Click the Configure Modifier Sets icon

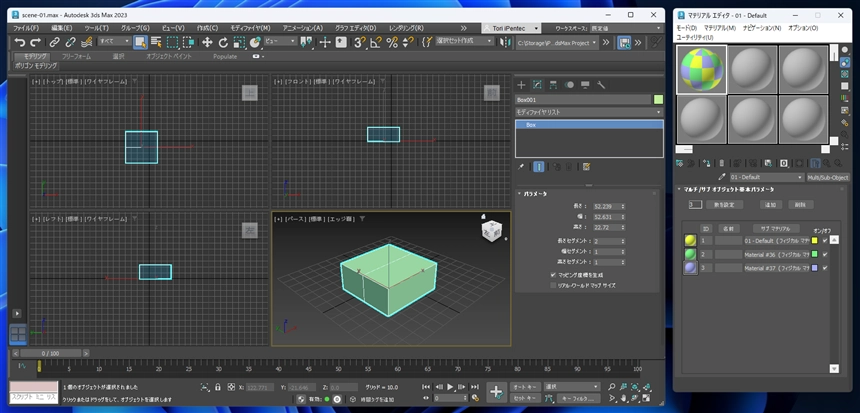click(x=586, y=167)
